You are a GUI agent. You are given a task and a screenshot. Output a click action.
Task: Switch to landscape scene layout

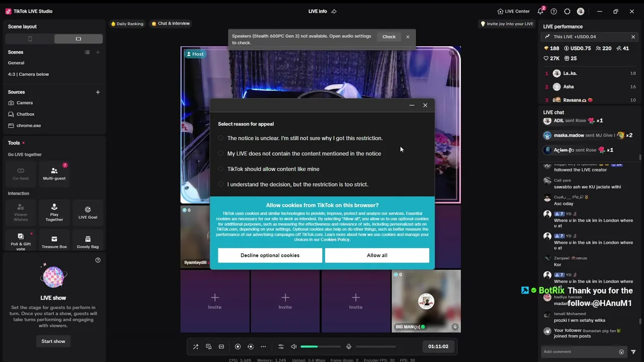[78, 39]
